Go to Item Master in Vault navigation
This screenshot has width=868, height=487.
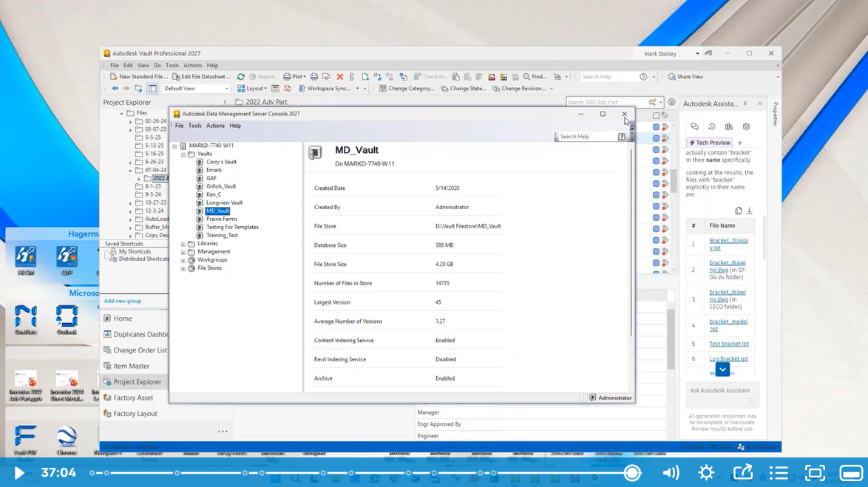[131, 366]
